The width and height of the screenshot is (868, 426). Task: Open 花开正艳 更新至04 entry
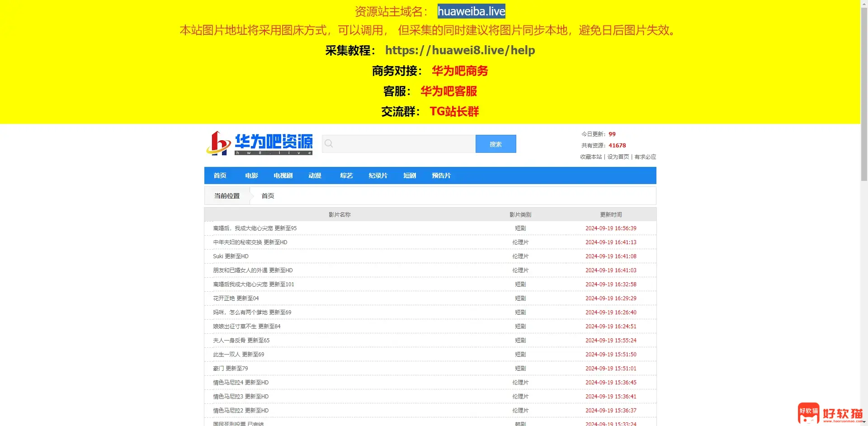click(236, 298)
